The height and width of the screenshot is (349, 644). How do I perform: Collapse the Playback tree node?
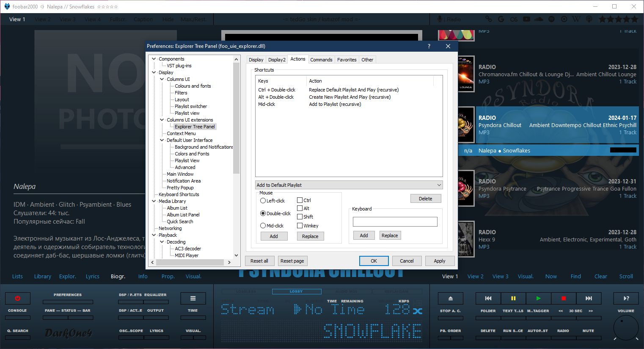point(154,235)
